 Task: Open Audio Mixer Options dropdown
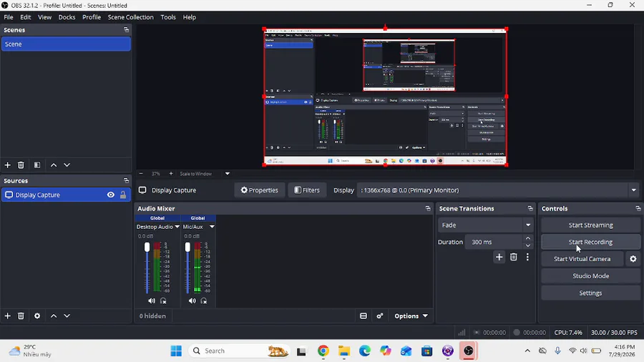click(411, 316)
